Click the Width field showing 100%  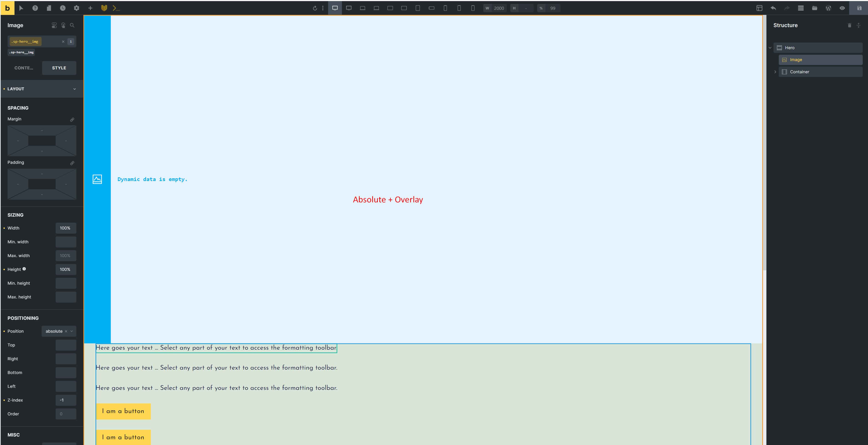pos(66,228)
